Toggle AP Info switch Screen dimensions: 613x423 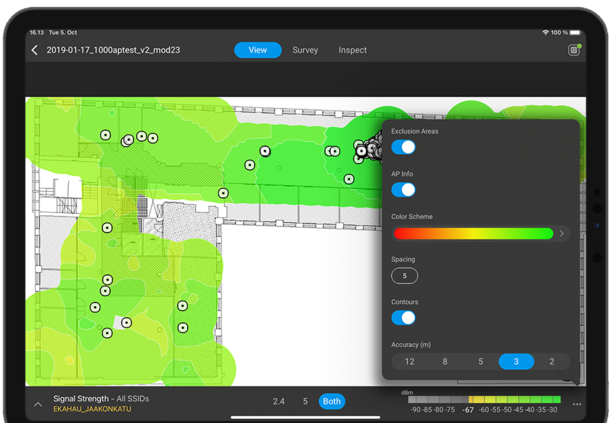pyautogui.click(x=403, y=190)
